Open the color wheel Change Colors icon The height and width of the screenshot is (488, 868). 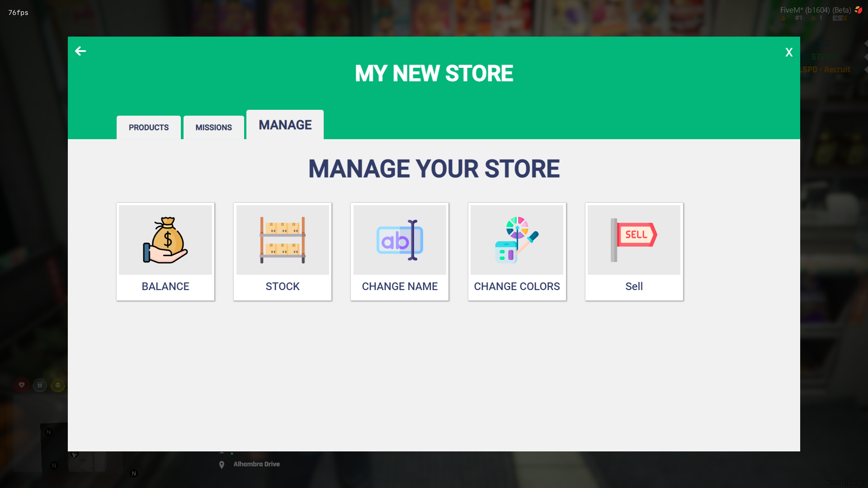[x=517, y=239]
